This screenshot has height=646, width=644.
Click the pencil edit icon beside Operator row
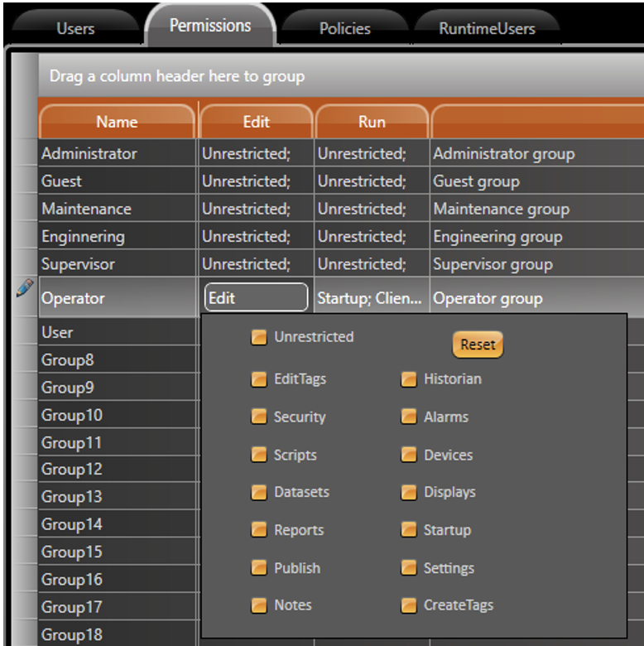[24, 288]
